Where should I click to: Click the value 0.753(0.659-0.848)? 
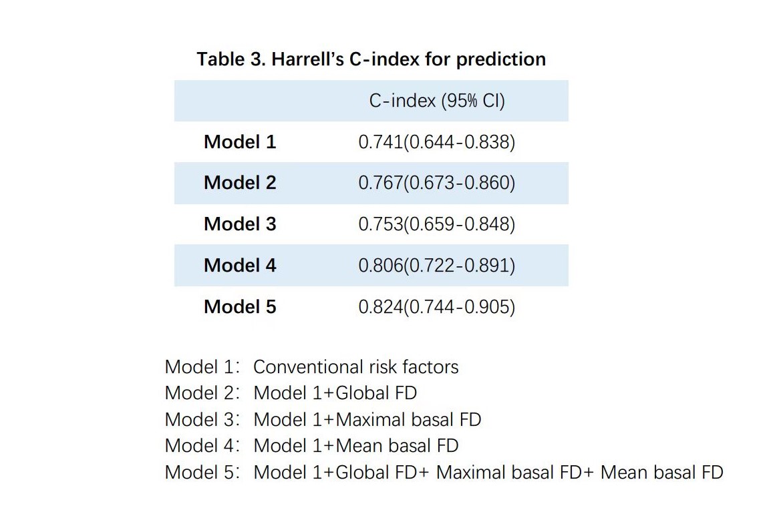coord(437,224)
